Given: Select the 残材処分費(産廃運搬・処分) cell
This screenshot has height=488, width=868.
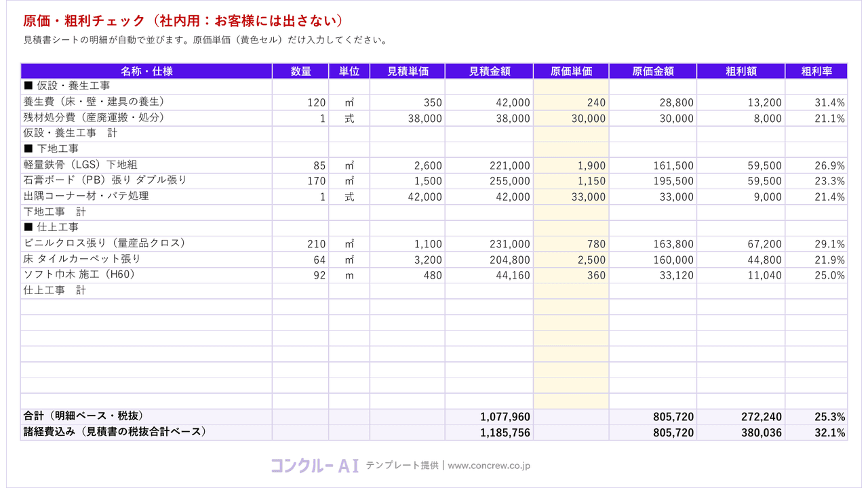Looking at the screenshot, I should coord(146,118).
